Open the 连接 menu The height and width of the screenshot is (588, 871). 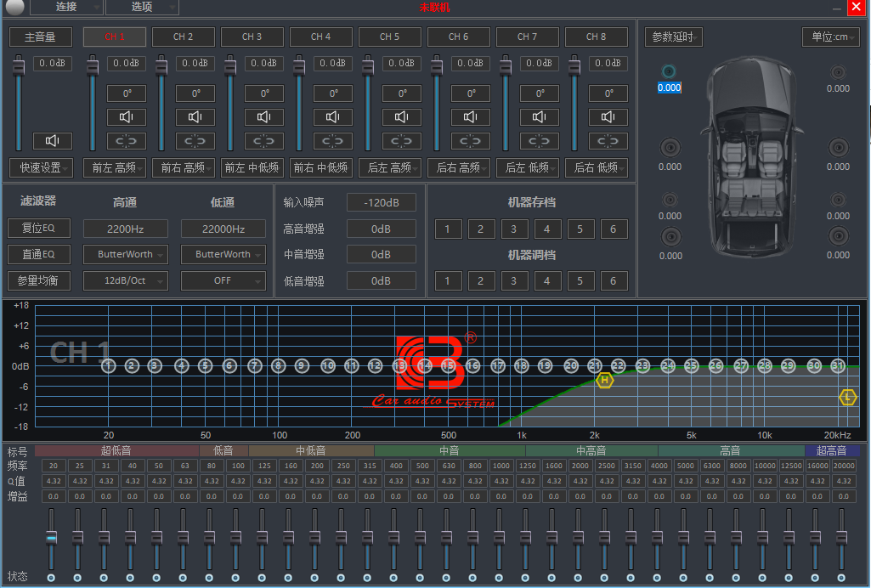66,7
